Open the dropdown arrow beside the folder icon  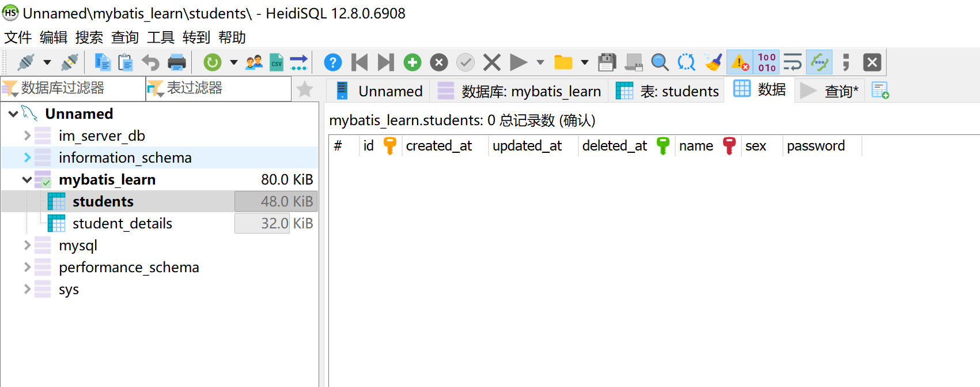coord(584,62)
